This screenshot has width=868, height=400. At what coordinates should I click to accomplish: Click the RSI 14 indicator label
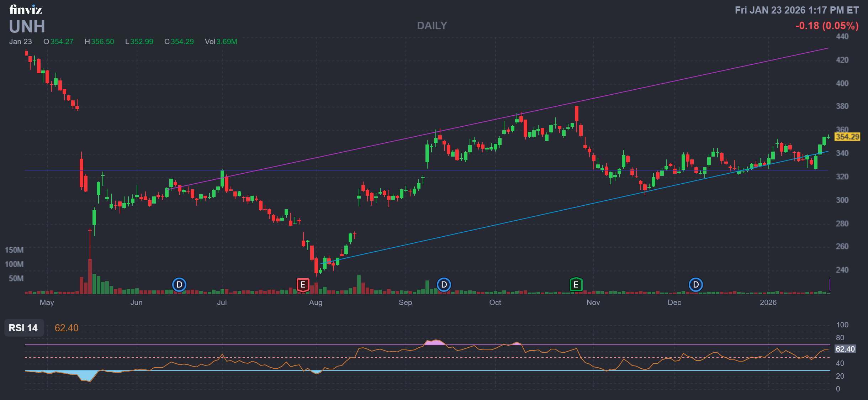(23, 328)
